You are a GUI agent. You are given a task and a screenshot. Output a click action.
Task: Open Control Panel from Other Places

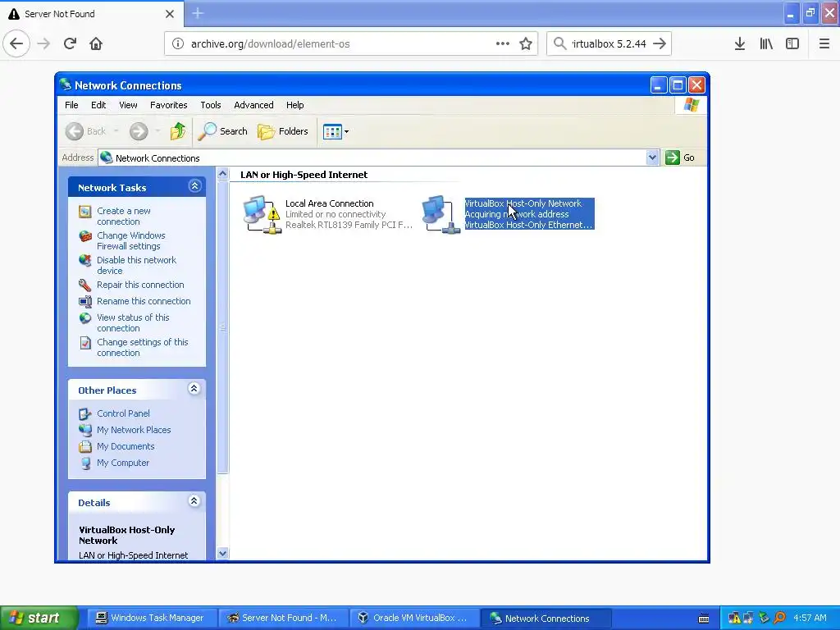pos(123,413)
